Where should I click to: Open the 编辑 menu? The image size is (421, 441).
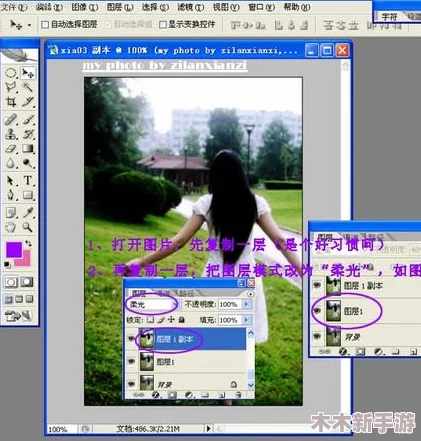(x=49, y=7)
